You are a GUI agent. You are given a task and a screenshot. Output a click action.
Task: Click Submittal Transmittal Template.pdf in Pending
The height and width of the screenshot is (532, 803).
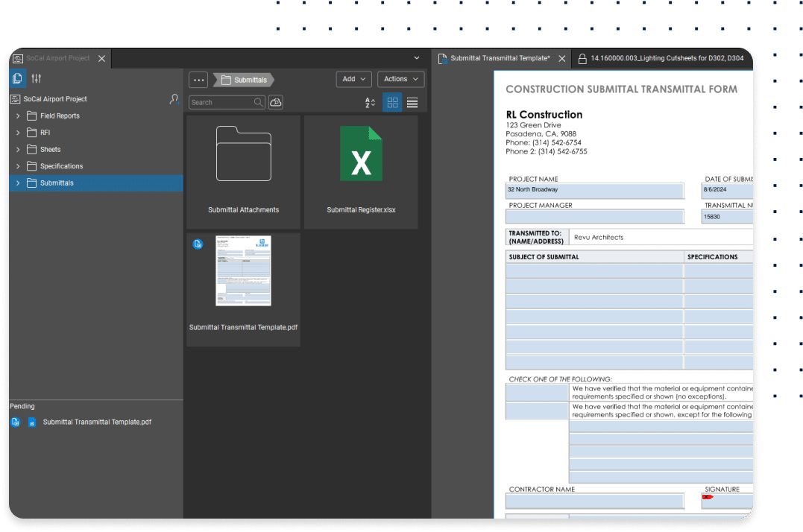[x=97, y=422]
